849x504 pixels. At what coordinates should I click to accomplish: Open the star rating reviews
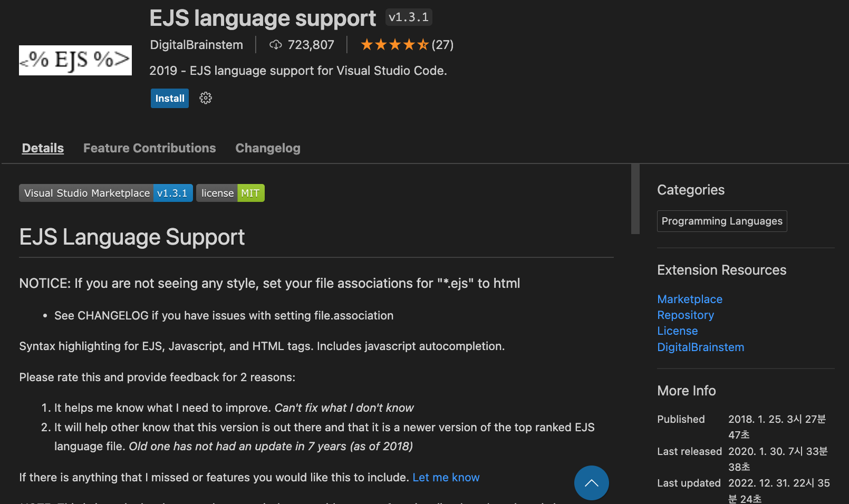(394, 45)
